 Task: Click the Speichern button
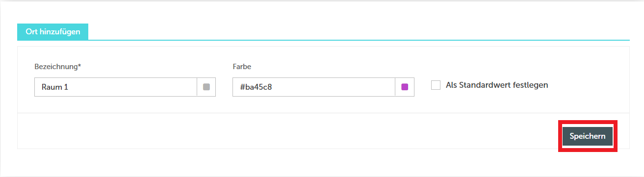click(588, 136)
